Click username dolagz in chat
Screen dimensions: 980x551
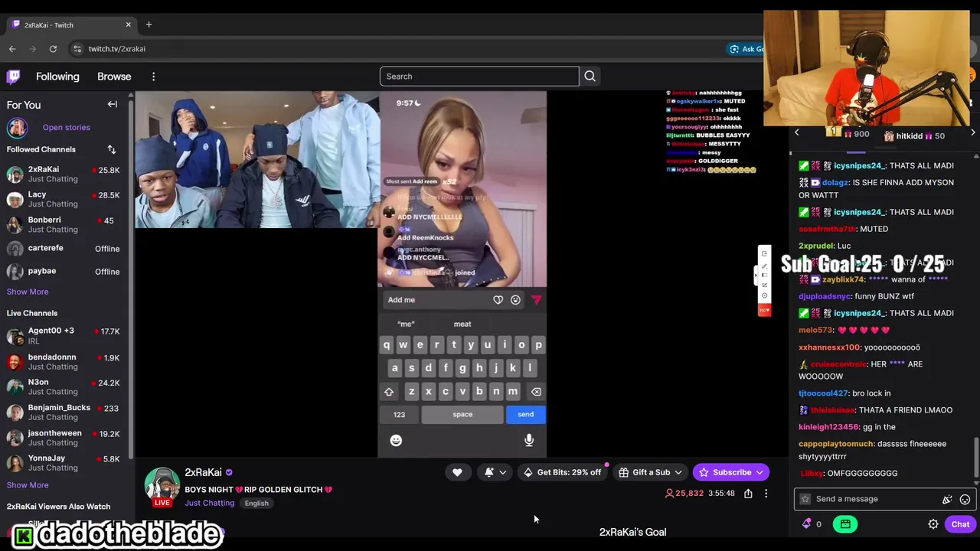tap(836, 183)
